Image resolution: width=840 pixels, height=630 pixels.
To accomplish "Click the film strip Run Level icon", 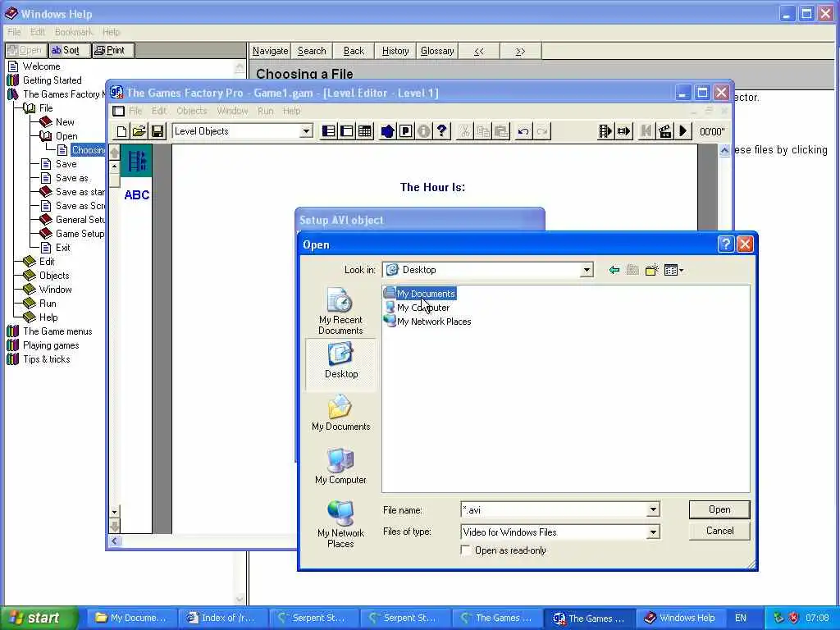I will [624, 131].
